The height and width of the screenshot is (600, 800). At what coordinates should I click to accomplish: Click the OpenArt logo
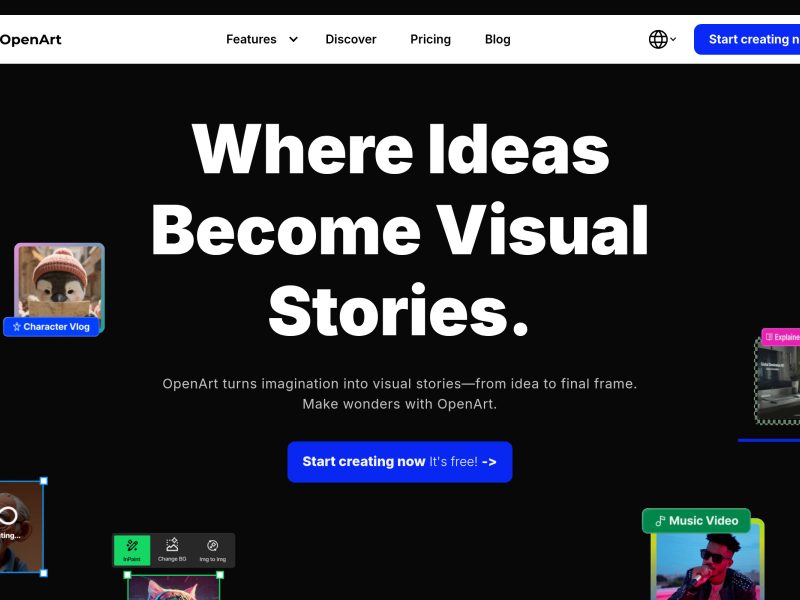[30, 40]
